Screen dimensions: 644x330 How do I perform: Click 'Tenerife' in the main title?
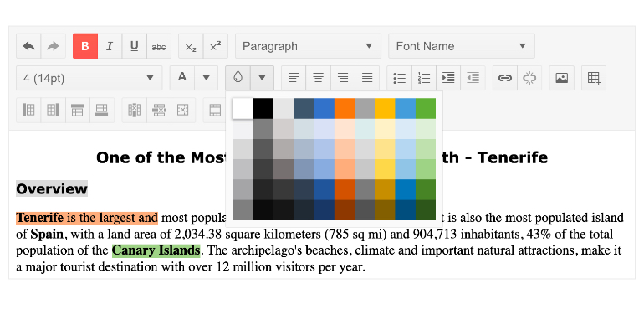pyautogui.click(x=513, y=157)
